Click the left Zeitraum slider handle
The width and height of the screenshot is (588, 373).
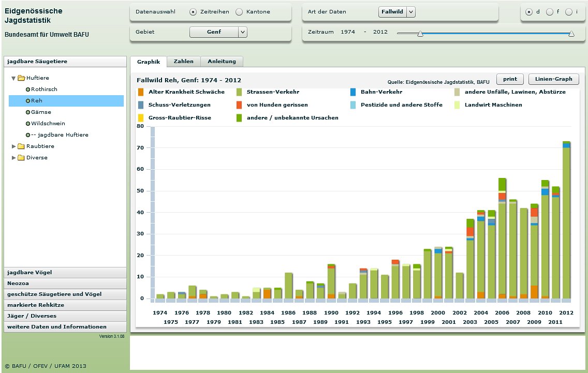click(x=420, y=34)
